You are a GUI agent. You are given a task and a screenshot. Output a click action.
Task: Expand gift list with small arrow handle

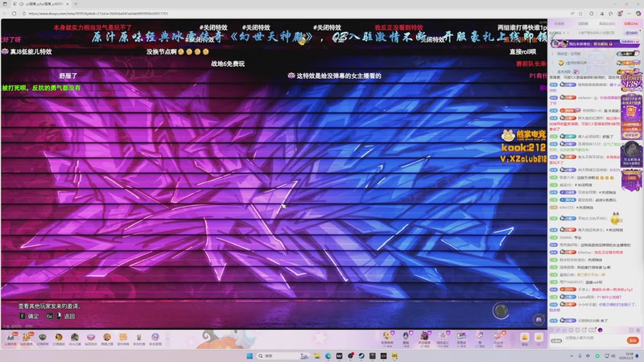coord(167,338)
